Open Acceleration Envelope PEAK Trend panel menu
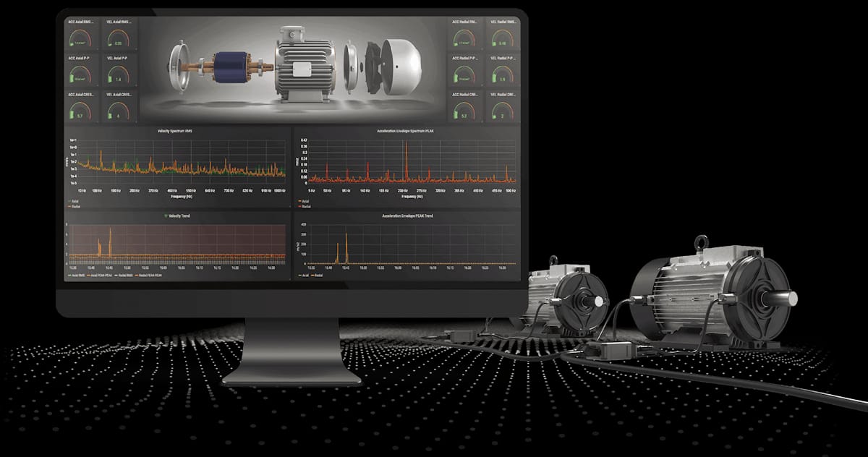 click(407, 215)
